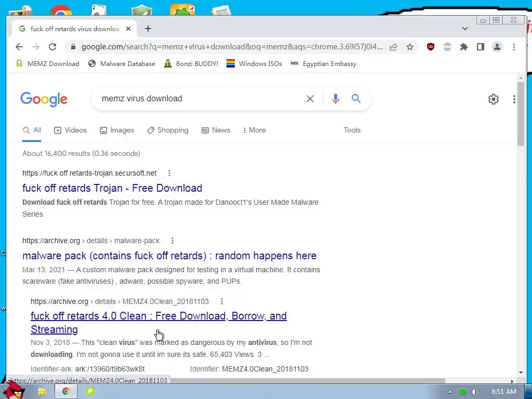532x399 pixels.
Task: Switch to Shopping results tab
Action: click(168, 130)
